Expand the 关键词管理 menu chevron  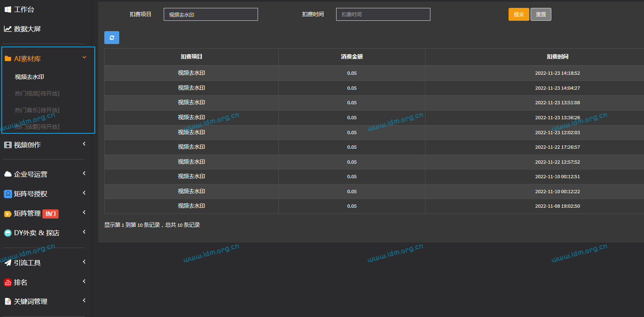(84, 300)
